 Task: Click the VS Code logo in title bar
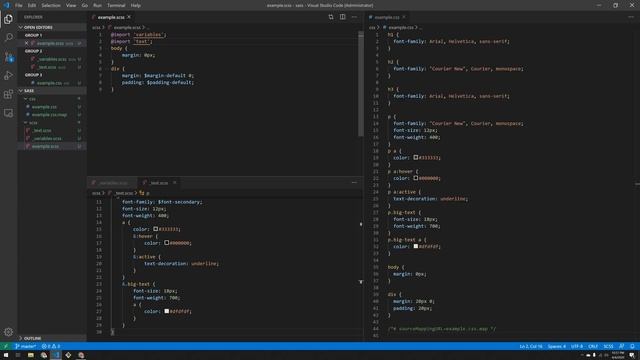pos(6,5)
